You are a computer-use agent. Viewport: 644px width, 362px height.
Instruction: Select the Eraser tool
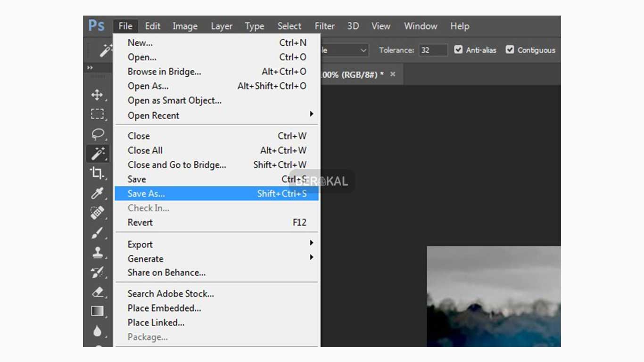click(x=97, y=292)
